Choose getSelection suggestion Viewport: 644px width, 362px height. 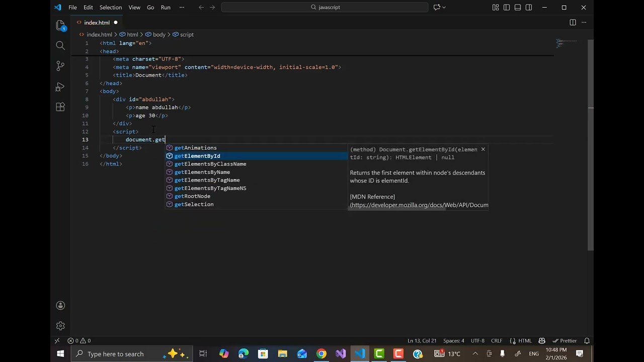pos(257,204)
